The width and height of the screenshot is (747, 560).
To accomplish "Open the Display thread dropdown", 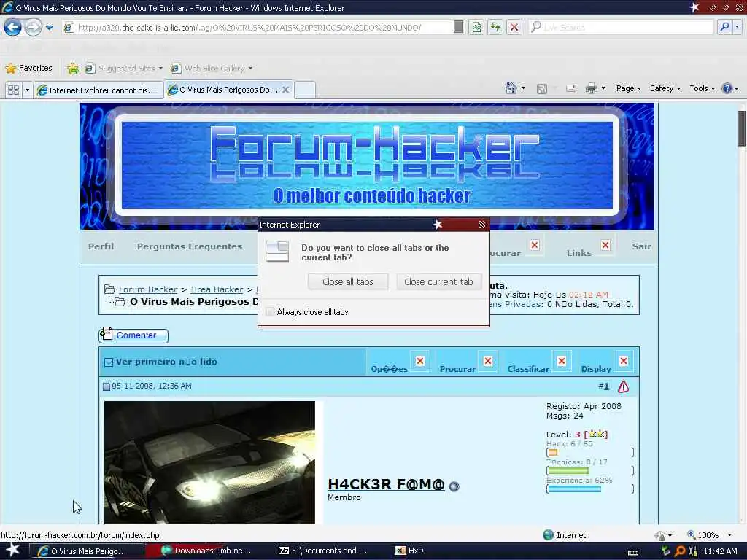I will click(596, 369).
